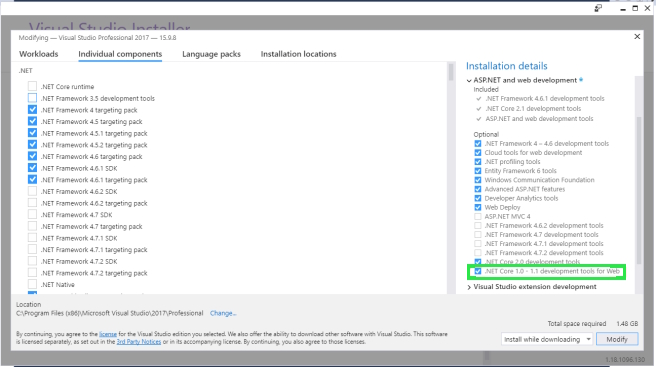Click the install location path text

(109, 313)
